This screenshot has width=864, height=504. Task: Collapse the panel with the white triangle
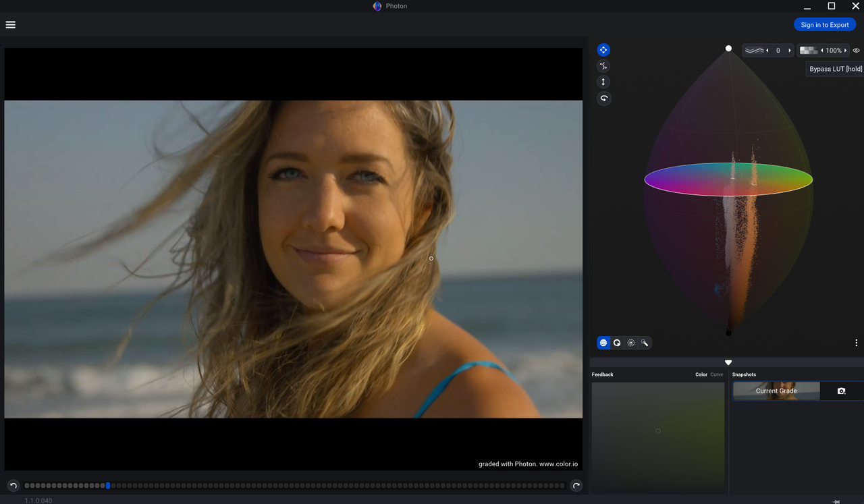pyautogui.click(x=728, y=362)
